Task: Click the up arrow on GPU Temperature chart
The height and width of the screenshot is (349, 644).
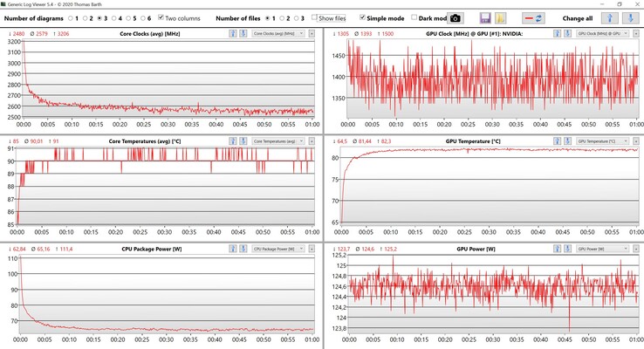Action: point(558,141)
